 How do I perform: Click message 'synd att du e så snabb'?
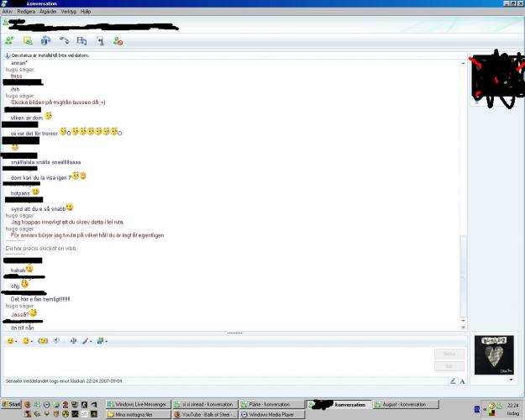tap(38, 208)
